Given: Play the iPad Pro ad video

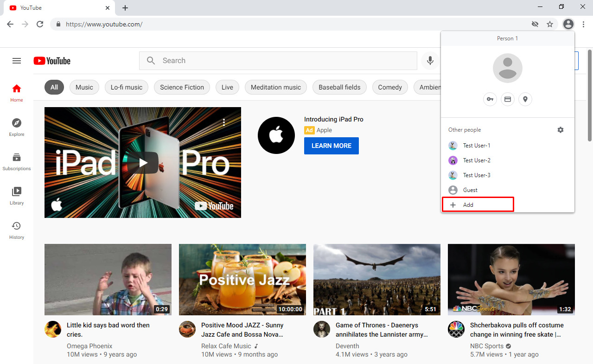Looking at the screenshot, I should tap(143, 162).
